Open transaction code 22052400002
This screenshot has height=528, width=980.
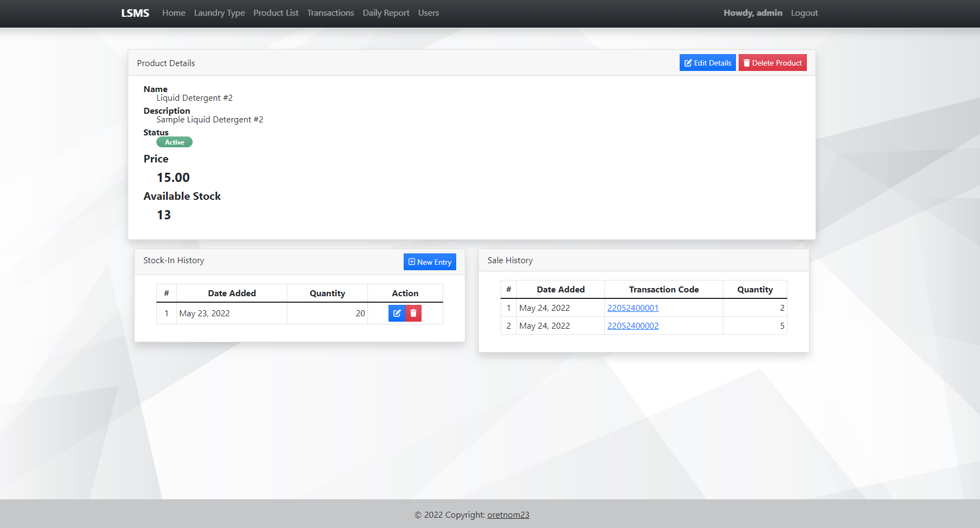tap(633, 326)
